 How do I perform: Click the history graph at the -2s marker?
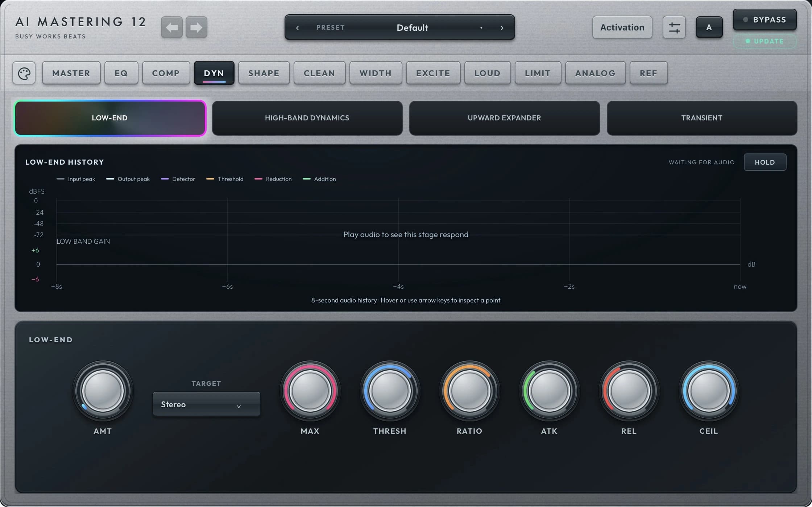pyautogui.click(x=569, y=287)
